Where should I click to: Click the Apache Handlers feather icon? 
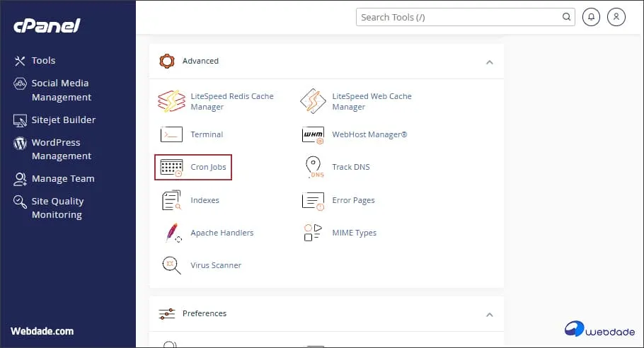point(173,233)
